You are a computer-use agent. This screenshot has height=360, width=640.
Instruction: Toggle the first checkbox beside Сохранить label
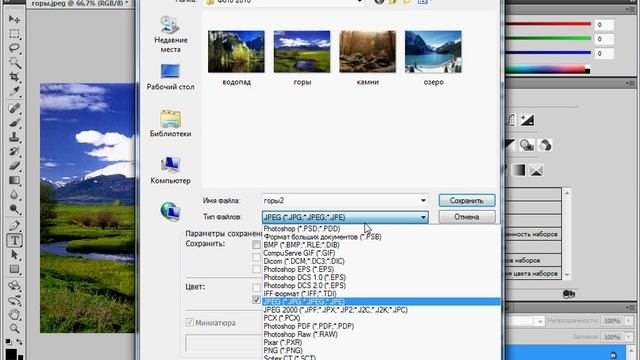tap(256, 244)
